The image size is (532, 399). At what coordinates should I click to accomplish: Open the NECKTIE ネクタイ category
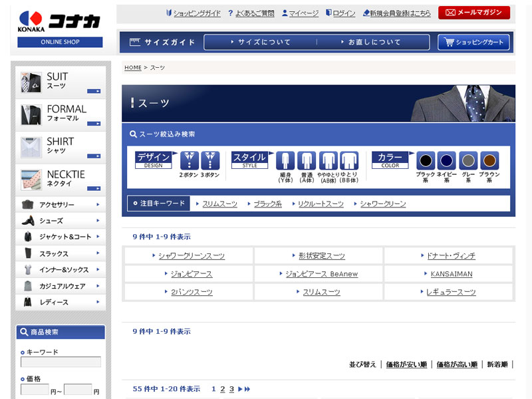61,180
